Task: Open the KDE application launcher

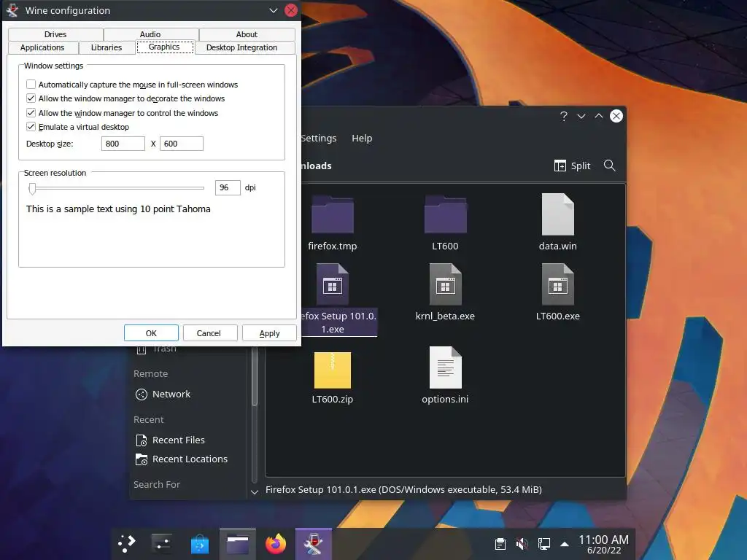Action: [127, 544]
